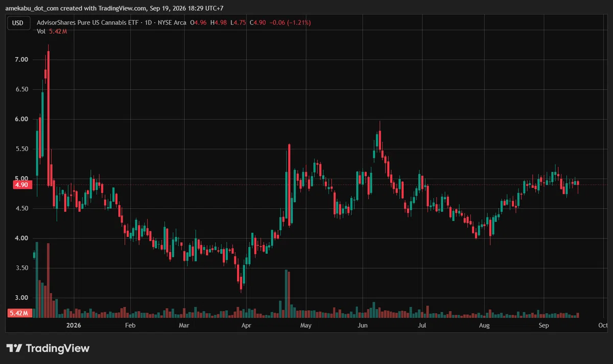The width and height of the screenshot is (613, 364).
Task: Click the 7.00 price scale label
Action: [x=21, y=60]
